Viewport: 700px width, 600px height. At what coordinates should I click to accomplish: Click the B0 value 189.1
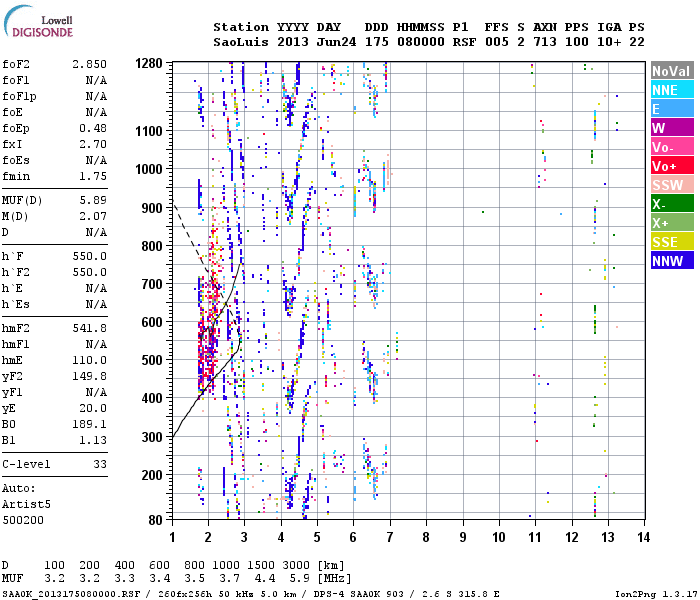tap(89, 424)
